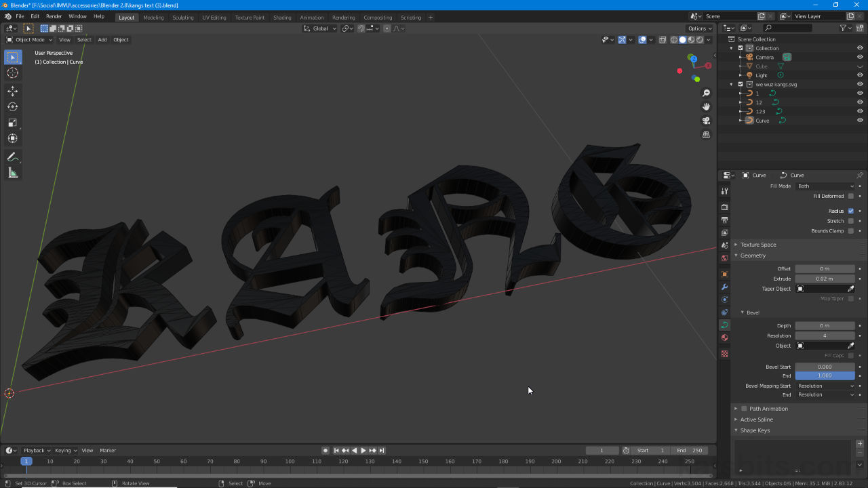Select the Annotate tool

13,157
